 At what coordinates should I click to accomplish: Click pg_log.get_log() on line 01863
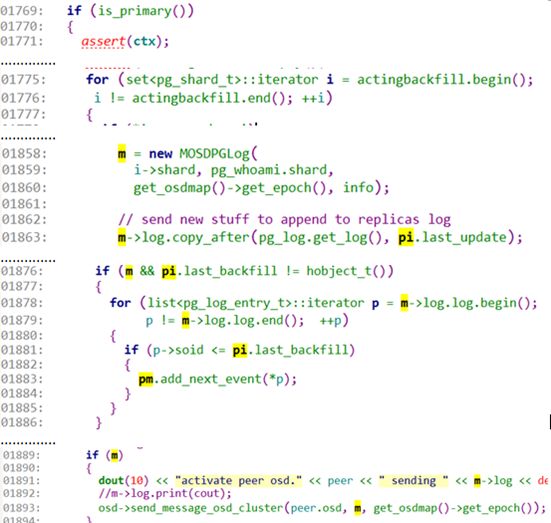click(320, 238)
